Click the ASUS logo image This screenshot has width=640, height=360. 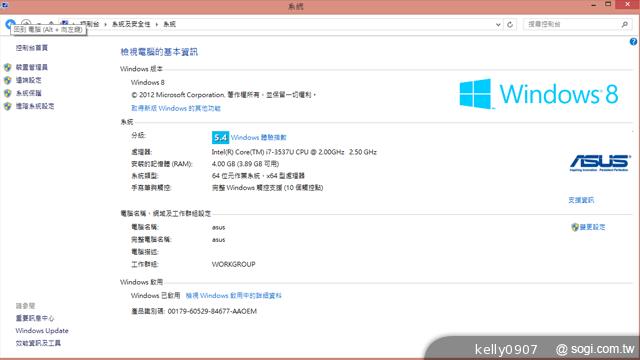(600, 163)
